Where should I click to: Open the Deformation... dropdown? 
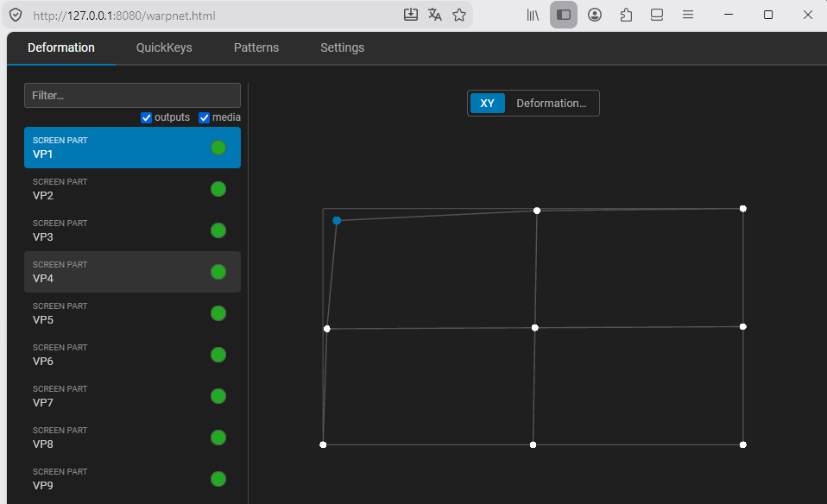click(x=551, y=104)
